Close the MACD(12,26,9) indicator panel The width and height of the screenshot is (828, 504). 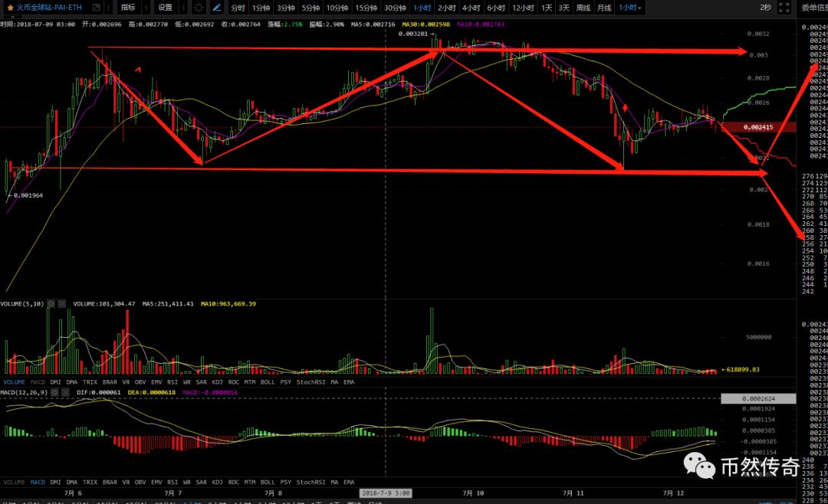pos(65,393)
